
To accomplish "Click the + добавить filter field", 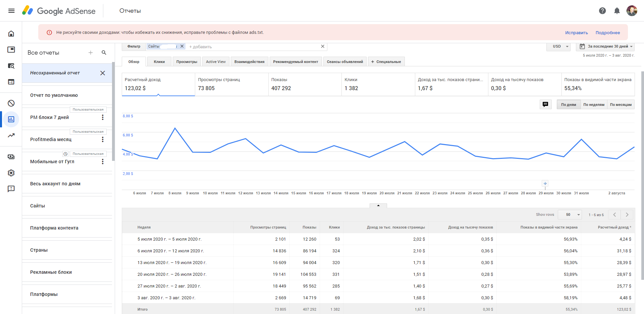I will pos(201,47).
